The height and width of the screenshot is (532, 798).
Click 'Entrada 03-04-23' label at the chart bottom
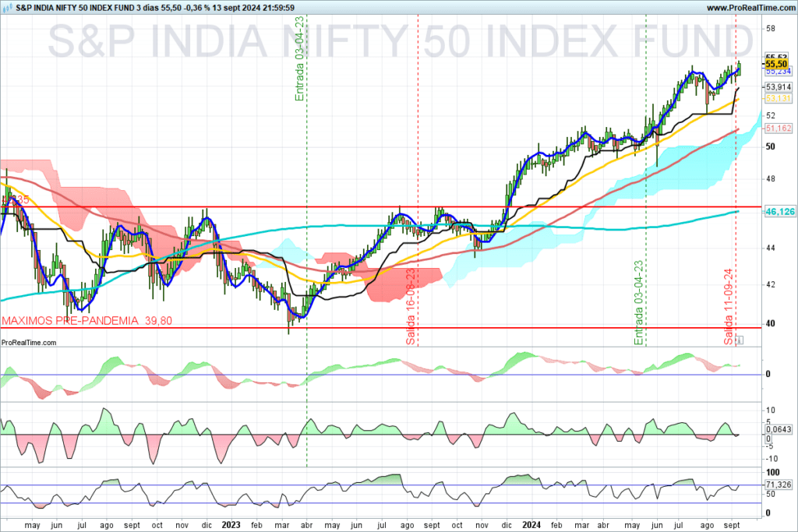pos(639,303)
